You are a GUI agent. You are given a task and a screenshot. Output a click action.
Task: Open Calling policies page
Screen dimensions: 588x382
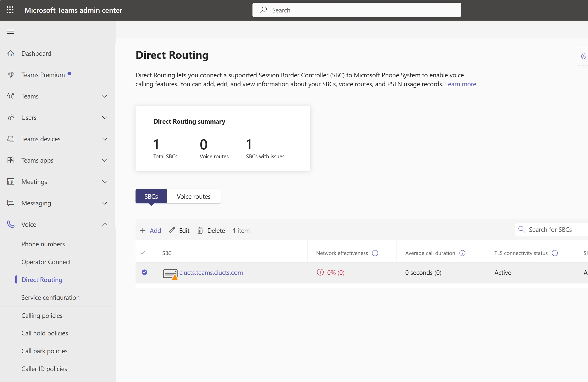click(42, 316)
